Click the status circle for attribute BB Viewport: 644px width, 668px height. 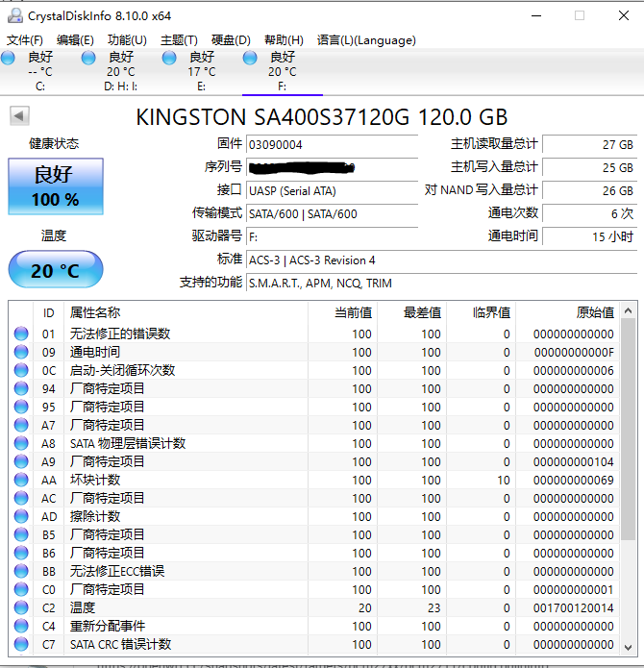coord(21,571)
